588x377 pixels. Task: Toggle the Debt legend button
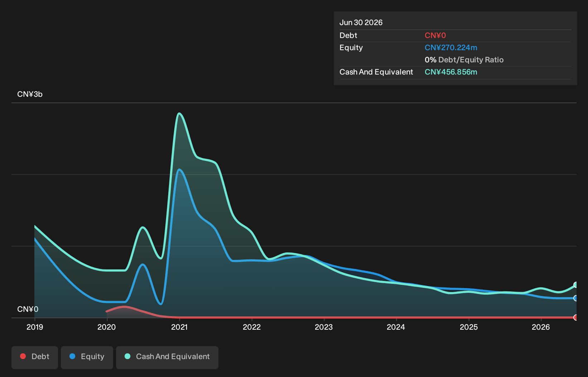coord(35,357)
